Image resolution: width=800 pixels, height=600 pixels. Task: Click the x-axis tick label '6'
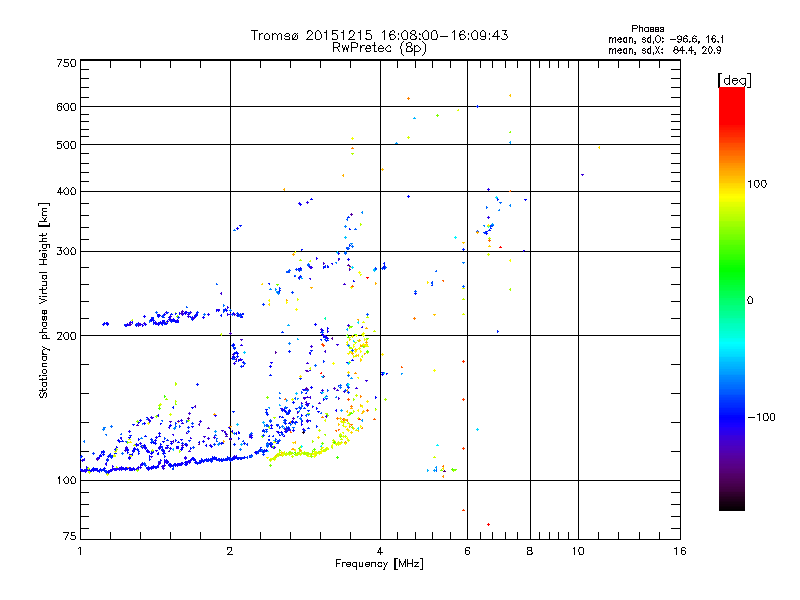pos(467,551)
